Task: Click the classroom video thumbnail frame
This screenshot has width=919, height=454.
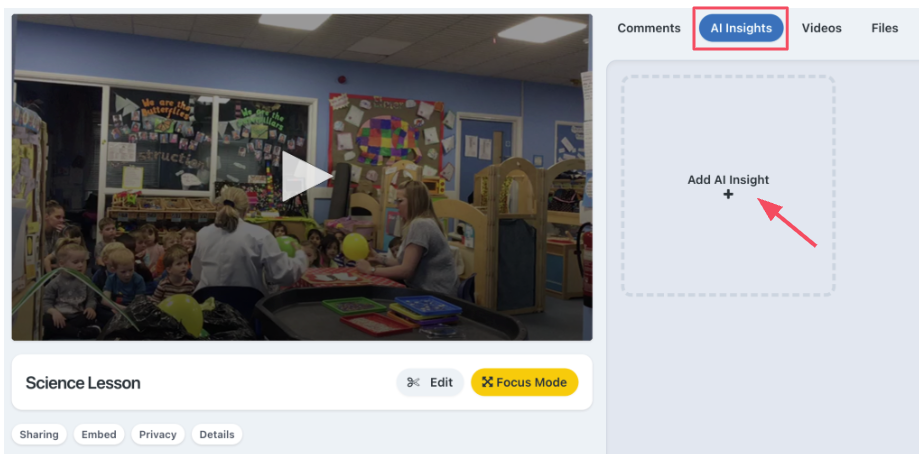Action: click(x=302, y=177)
